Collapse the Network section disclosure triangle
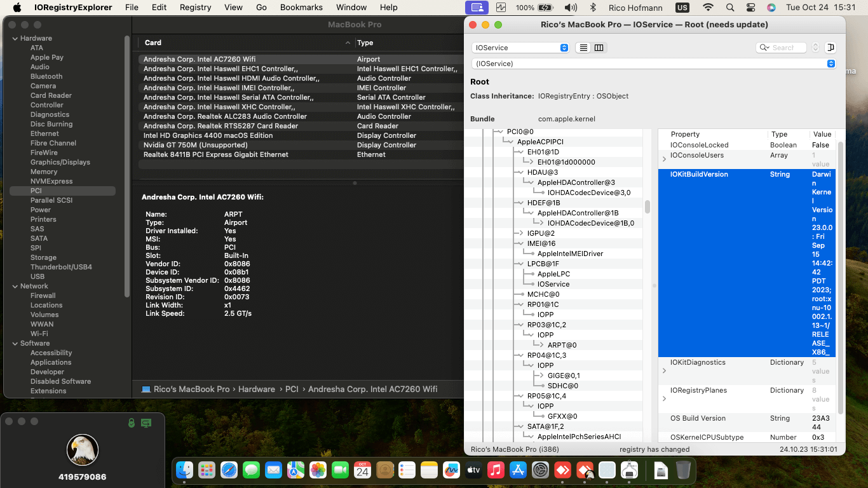This screenshot has height=488, width=868. tap(15, 286)
